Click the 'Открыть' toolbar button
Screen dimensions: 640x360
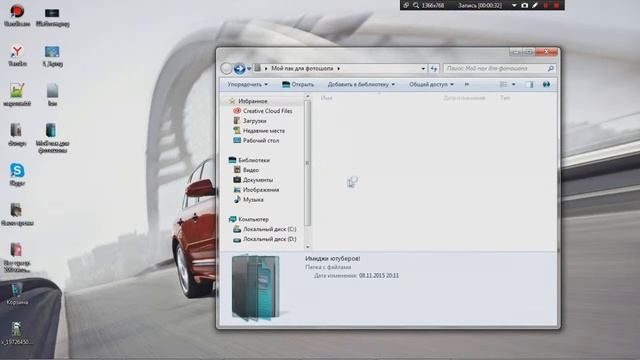(298, 84)
